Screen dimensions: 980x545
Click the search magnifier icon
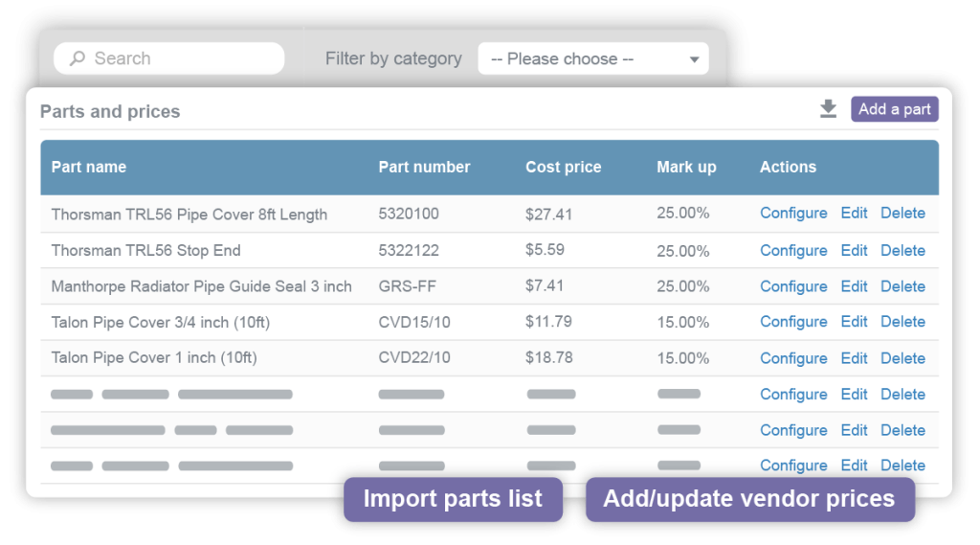coord(78,58)
